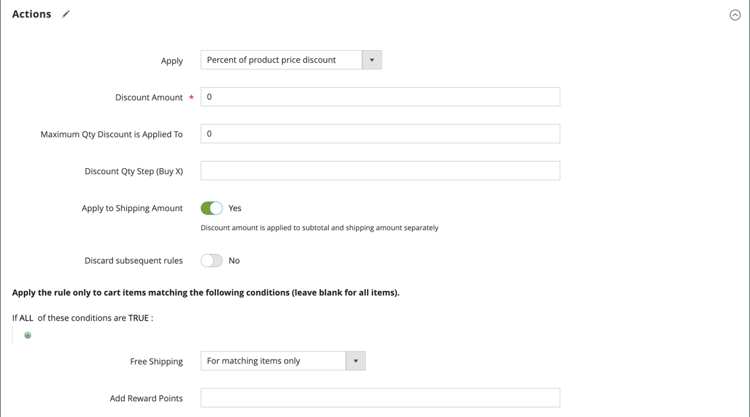Click the 'Free Shipping' label text
Image resolution: width=750 pixels, height=417 pixels.
pyautogui.click(x=156, y=361)
